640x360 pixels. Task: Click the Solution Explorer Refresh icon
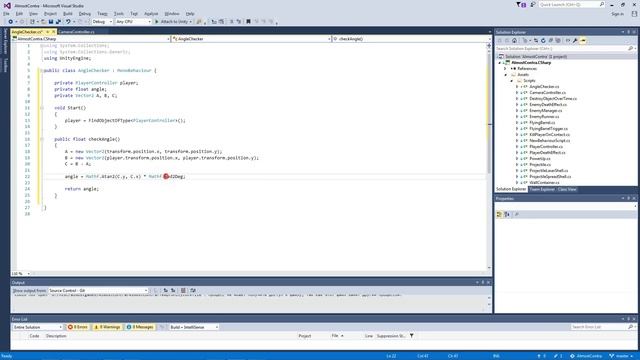pyautogui.click(x=543, y=40)
